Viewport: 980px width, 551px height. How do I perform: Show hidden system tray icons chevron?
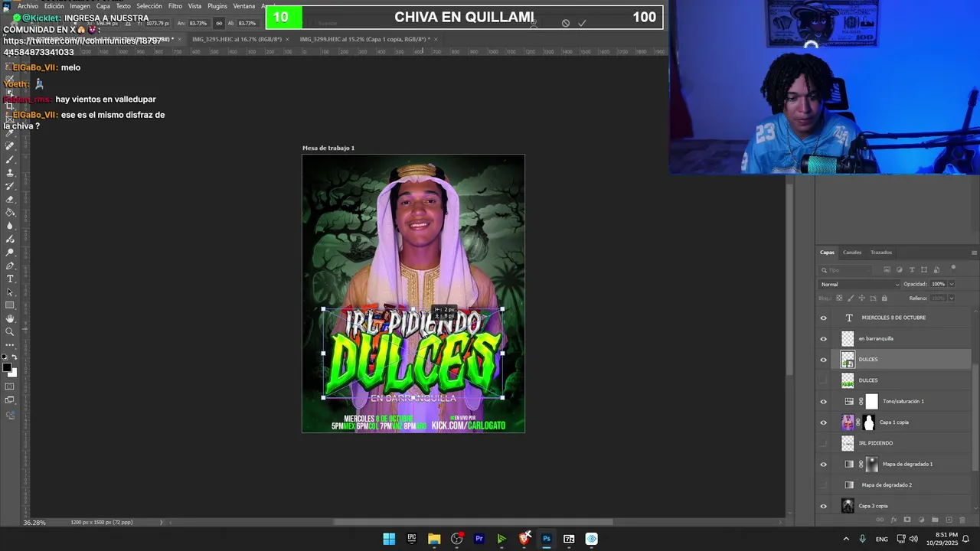tap(846, 539)
